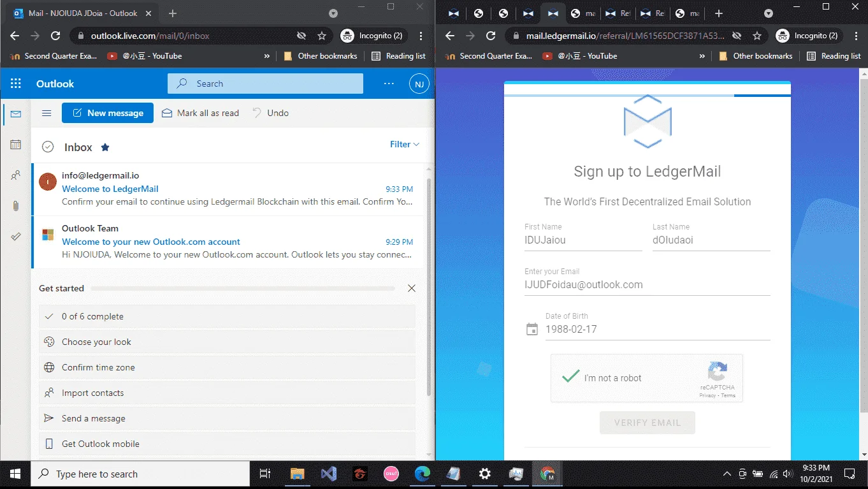Click Mark all as read
868x489 pixels.
(201, 113)
